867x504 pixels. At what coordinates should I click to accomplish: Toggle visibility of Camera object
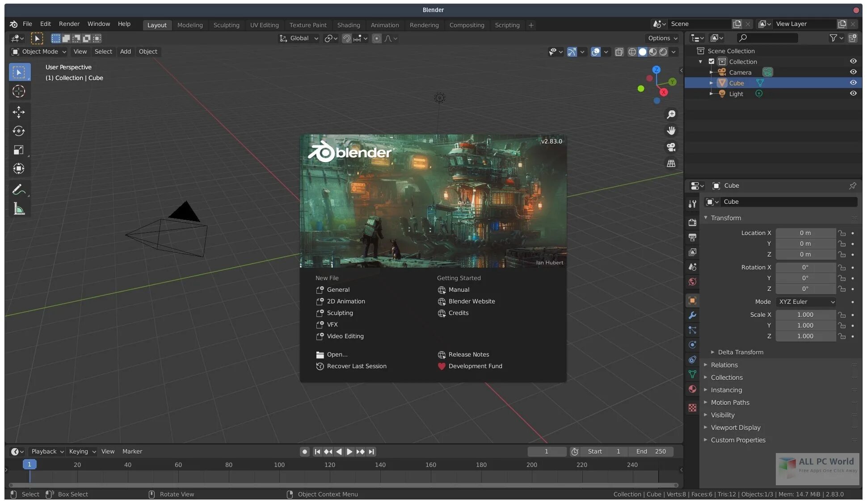(852, 72)
